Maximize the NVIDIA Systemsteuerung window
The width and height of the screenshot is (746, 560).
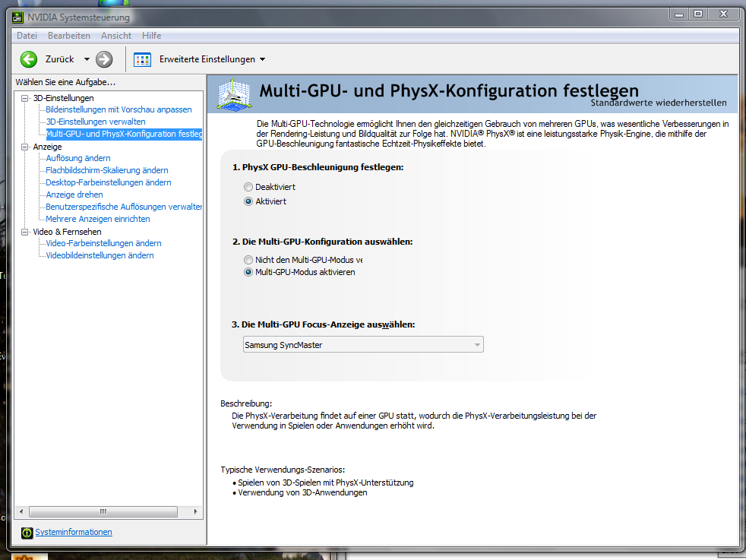(x=698, y=14)
